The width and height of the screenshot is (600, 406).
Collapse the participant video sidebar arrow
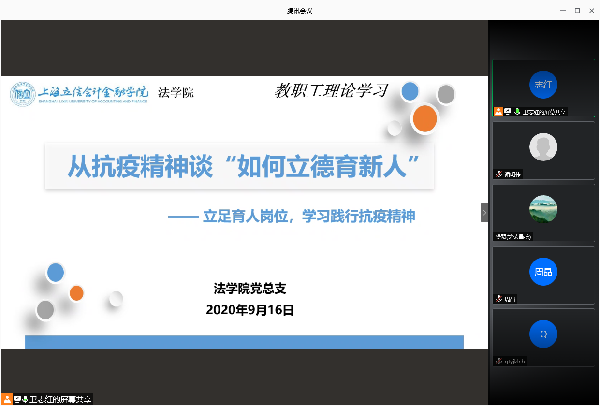(x=485, y=212)
